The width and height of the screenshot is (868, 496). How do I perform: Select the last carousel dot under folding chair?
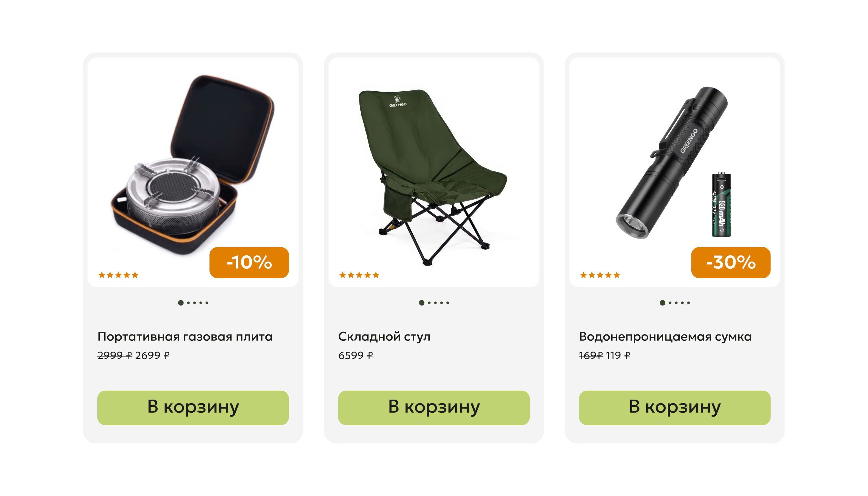coord(448,303)
